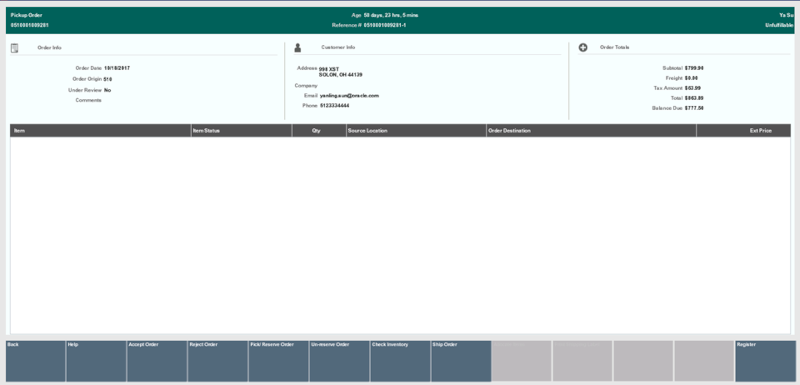
Task: Click the Order Totals plus icon
Action: (x=583, y=47)
